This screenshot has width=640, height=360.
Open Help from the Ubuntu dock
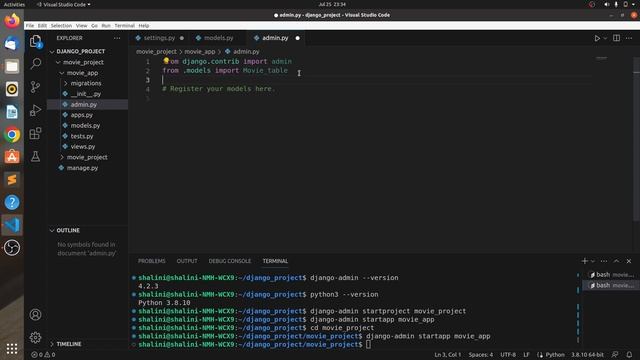12,202
